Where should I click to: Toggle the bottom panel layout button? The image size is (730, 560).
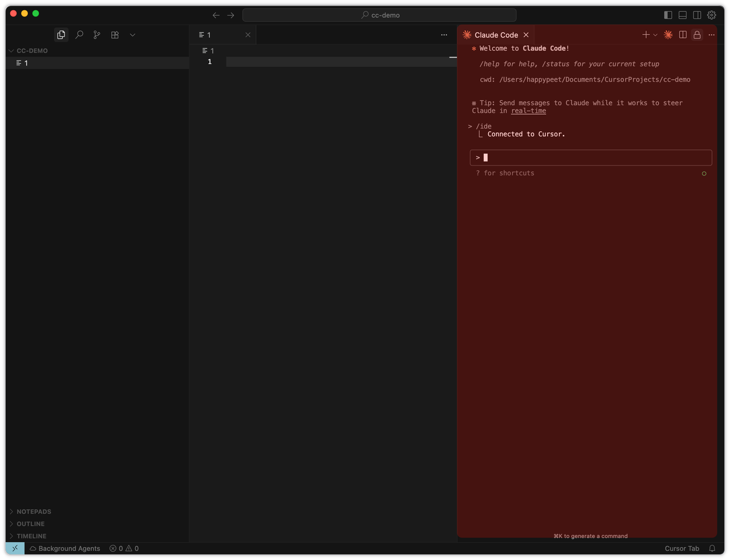pyautogui.click(x=682, y=15)
